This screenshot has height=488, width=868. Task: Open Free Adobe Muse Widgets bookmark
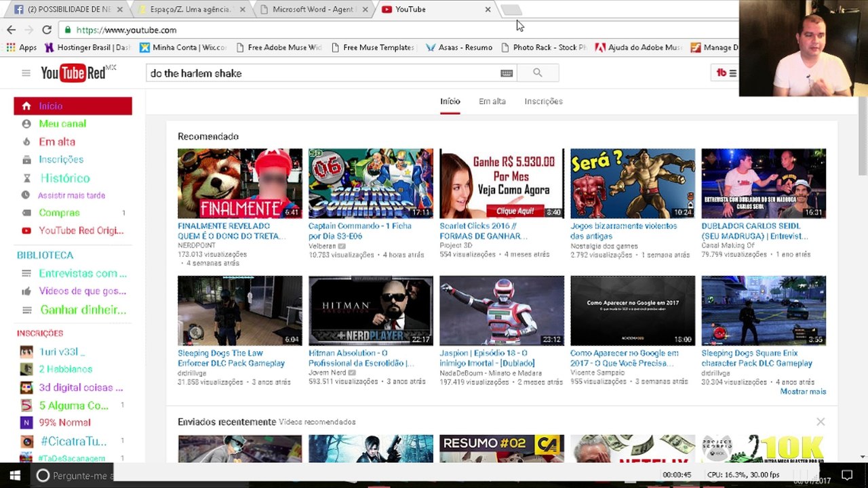click(279, 47)
